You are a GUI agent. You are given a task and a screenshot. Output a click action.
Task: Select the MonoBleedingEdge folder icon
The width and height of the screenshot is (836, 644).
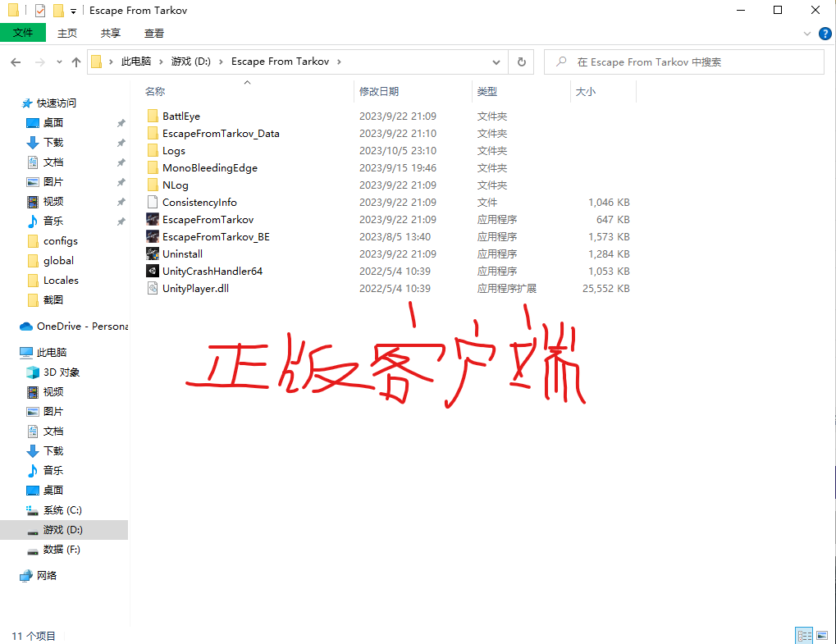(x=153, y=168)
